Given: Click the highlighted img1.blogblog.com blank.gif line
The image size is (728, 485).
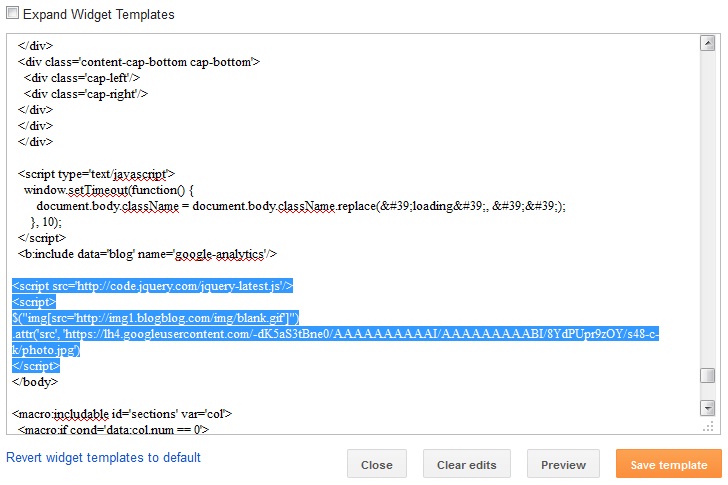Looking at the screenshot, I should coord(156,318).
